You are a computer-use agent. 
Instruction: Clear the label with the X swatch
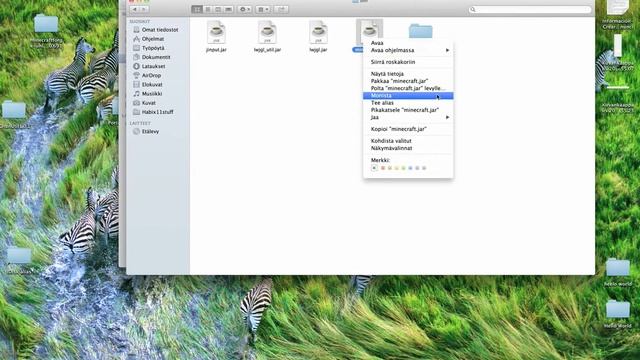pos(374,168)
